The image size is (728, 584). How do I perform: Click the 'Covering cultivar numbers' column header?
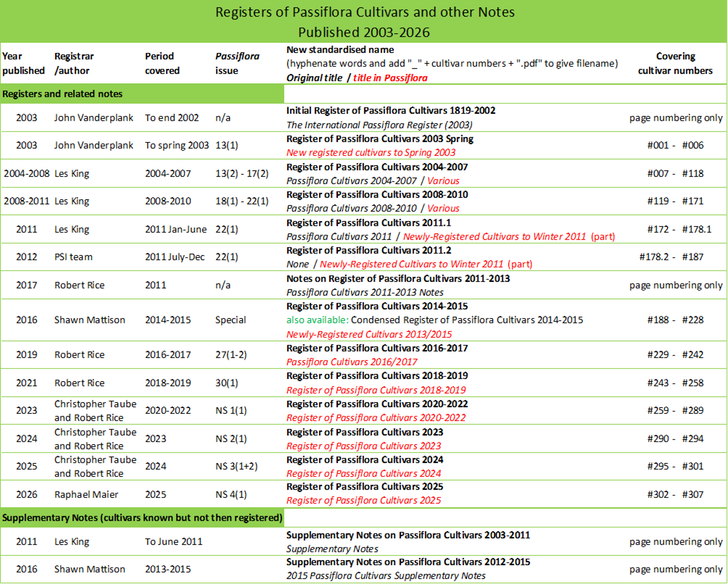(x=675, y=64)
